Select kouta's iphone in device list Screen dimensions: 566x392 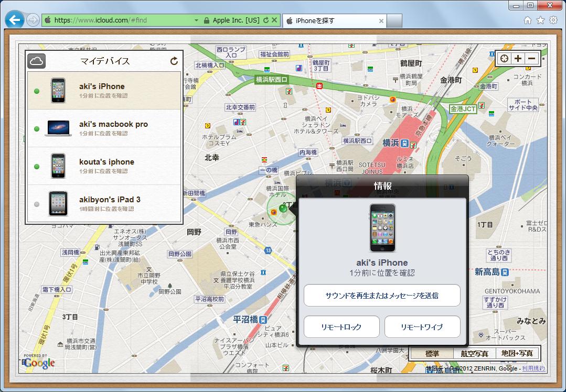tap(104, 166)
